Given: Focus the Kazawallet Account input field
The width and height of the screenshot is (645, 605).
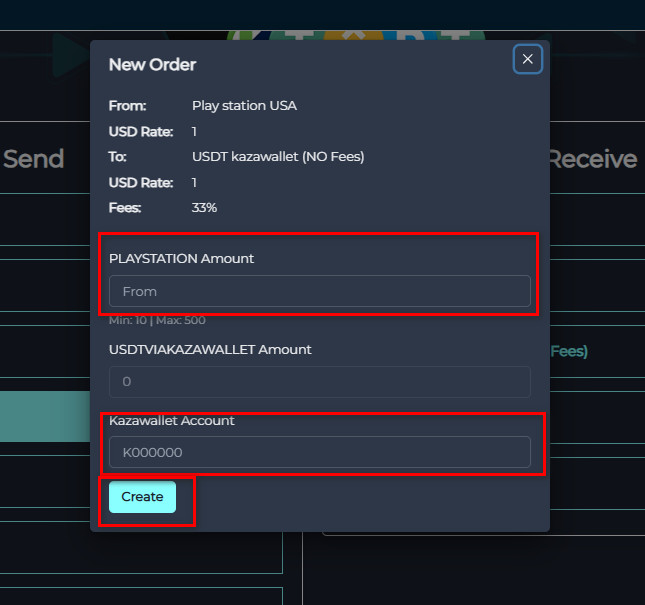Looking at the screenshot, I should click(320, 452).
